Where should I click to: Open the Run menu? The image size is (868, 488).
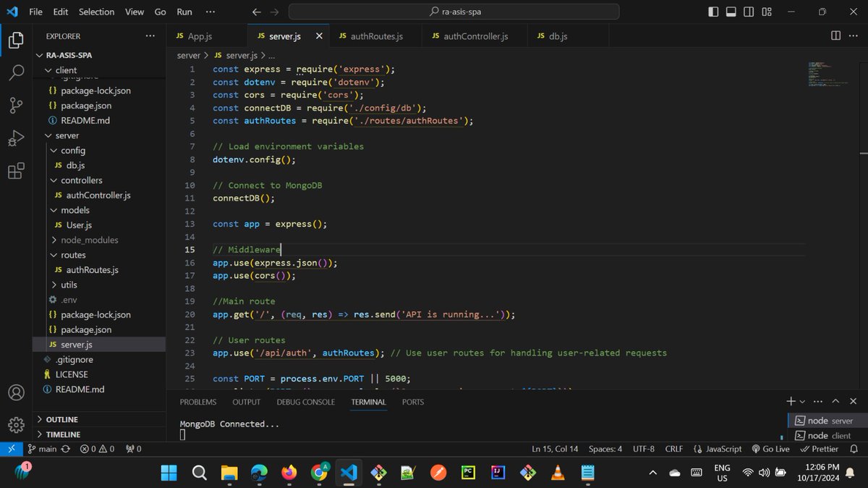(184, 12)
